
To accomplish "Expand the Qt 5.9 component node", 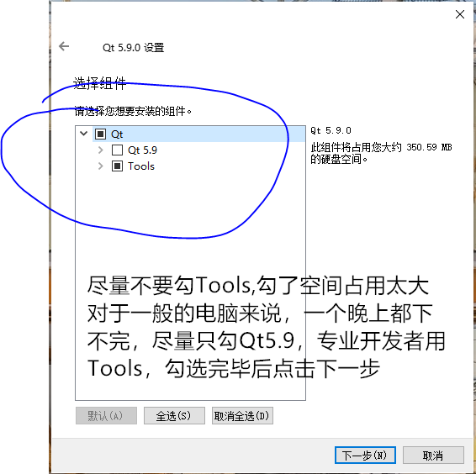I will click(100, 150).
